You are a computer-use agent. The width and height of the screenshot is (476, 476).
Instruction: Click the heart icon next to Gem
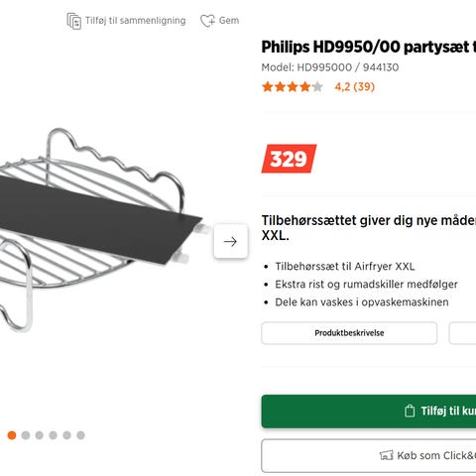(x=207, y=21)
